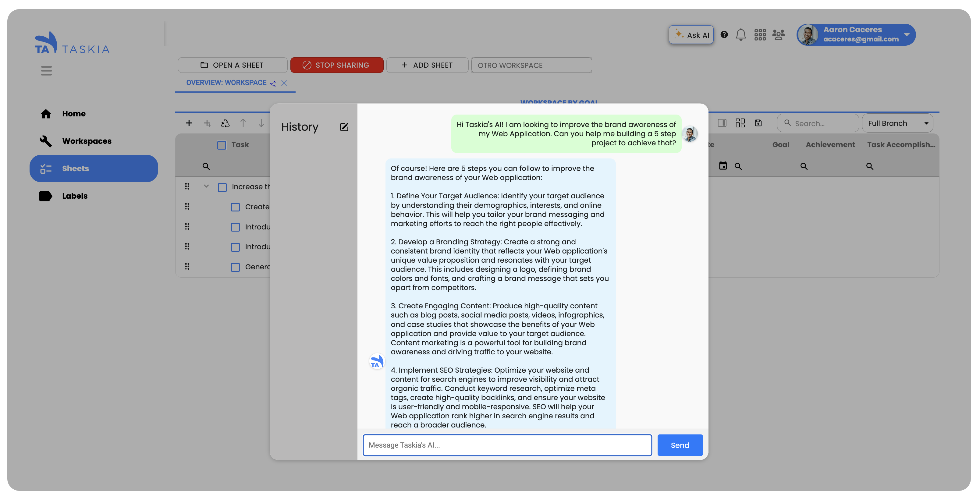
Task: Select the Overview: Workspace tab
Action: pyautogui.click(x=226, y=83)
